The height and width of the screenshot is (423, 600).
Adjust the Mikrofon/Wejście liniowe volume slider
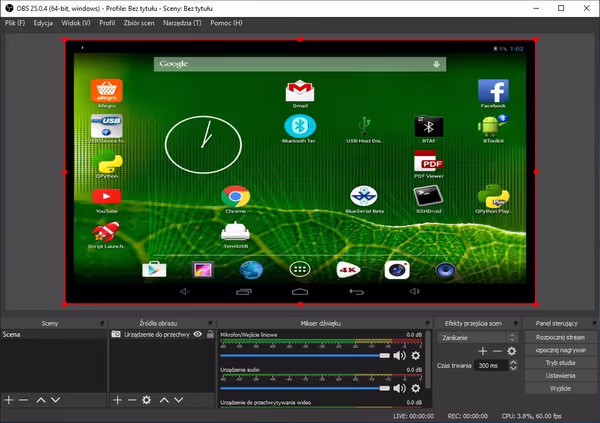[305, 356]
